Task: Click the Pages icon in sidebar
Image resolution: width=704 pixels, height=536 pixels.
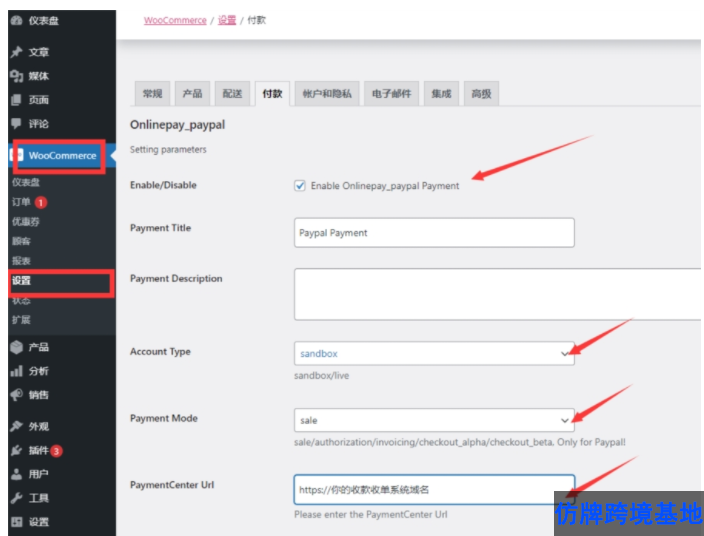Action: (16, 100)
